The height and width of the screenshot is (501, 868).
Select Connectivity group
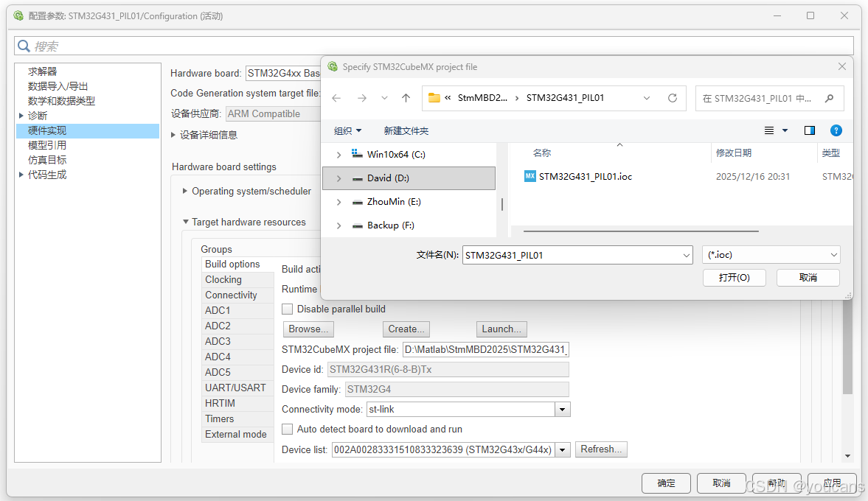[238, 295]
